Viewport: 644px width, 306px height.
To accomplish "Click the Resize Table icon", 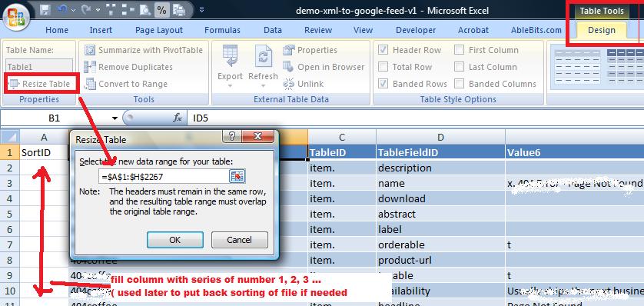I will coord(14,84).
